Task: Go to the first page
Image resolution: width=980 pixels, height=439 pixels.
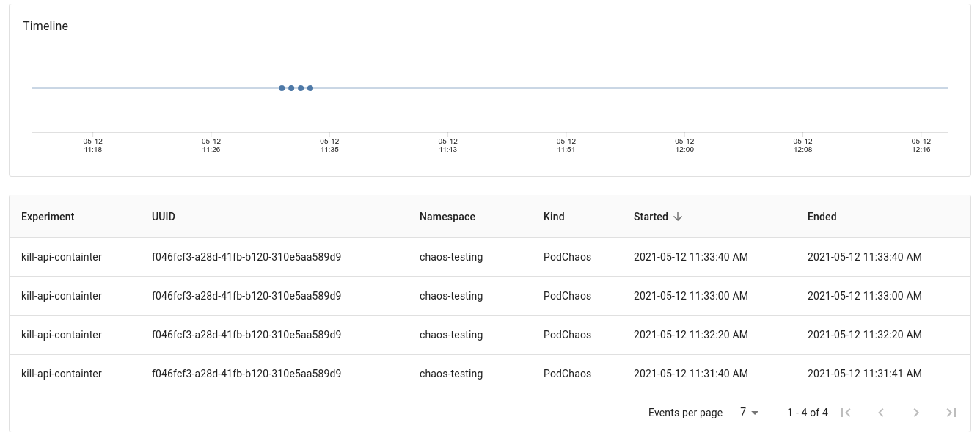Action: pyautogui.click(x=846, y=413)
